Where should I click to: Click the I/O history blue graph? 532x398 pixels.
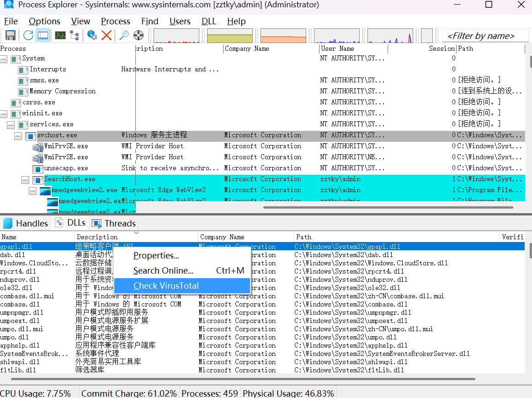pyautogui.click(x=337, y=36)
